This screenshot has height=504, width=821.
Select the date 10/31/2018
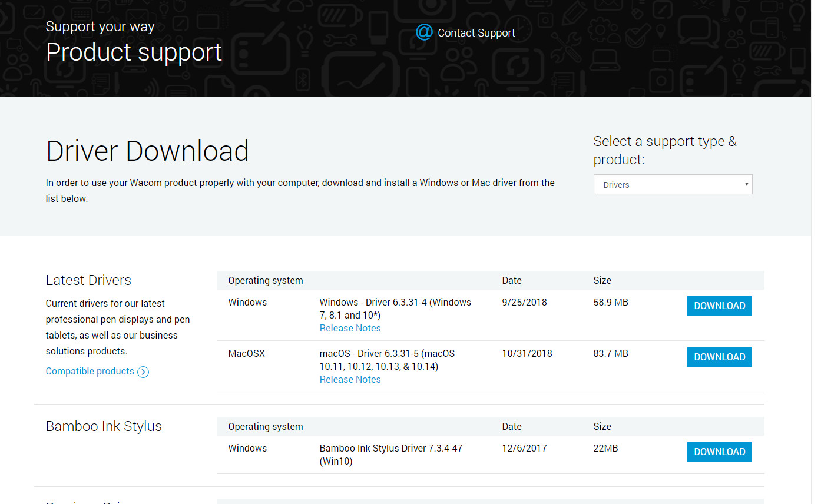(x=527, y=353)
